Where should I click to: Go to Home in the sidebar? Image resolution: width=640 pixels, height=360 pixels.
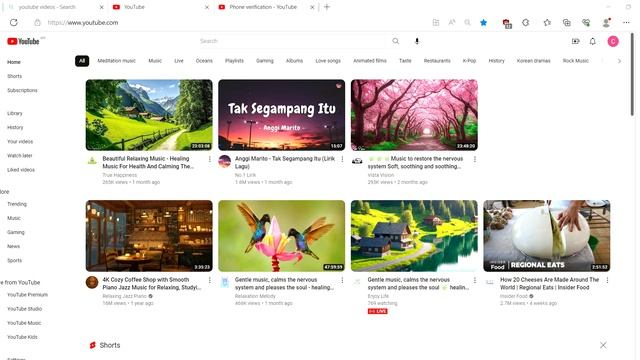[x=14, y=62]
